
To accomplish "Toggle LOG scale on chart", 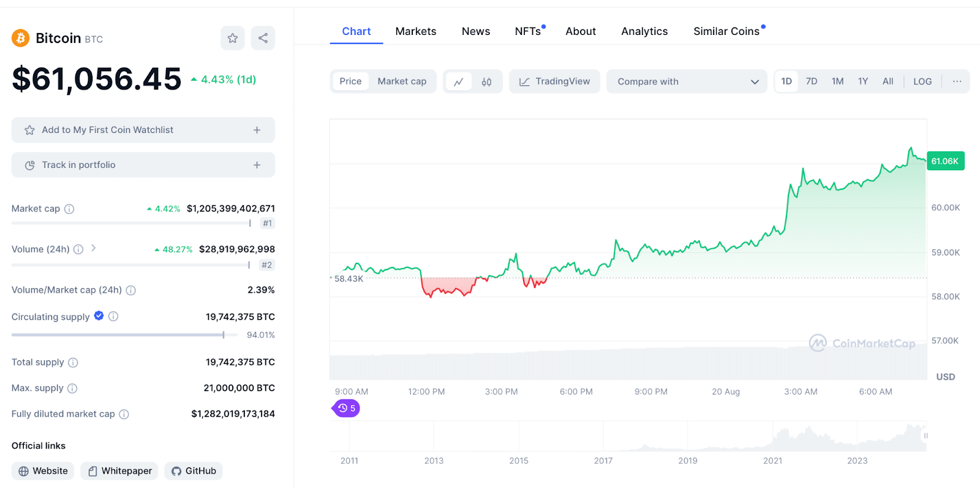I will 922,81.
